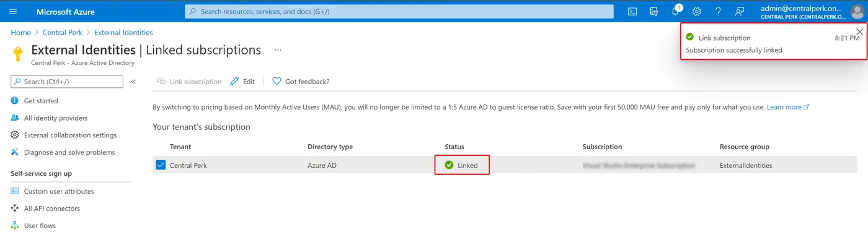Go to Home breadcrumb
Image resolution: width=868 pixels, height=232 pixels.
point(20,32)
